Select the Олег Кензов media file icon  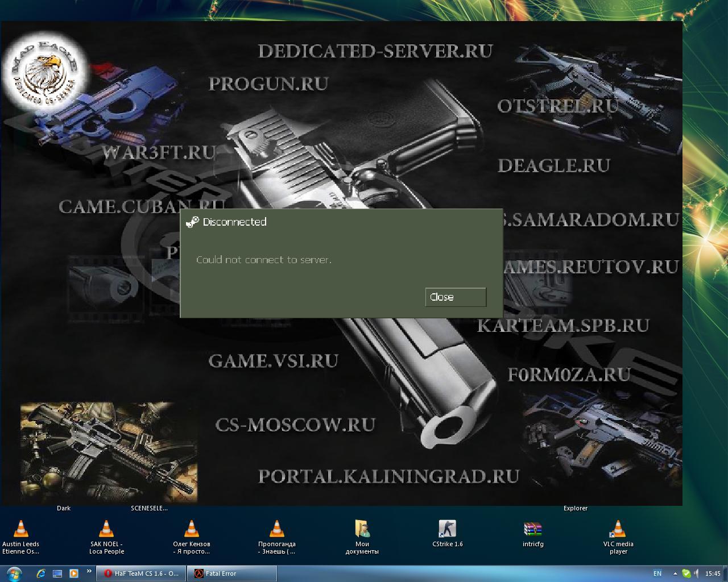pos(192,530)
